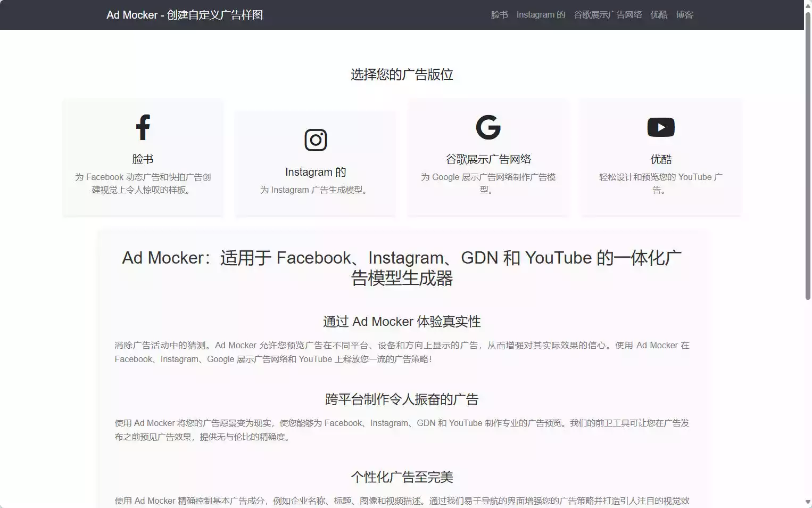Click the YouTube play icon
The height and width of the screenshot is (508, 812).
pos(661,127)
